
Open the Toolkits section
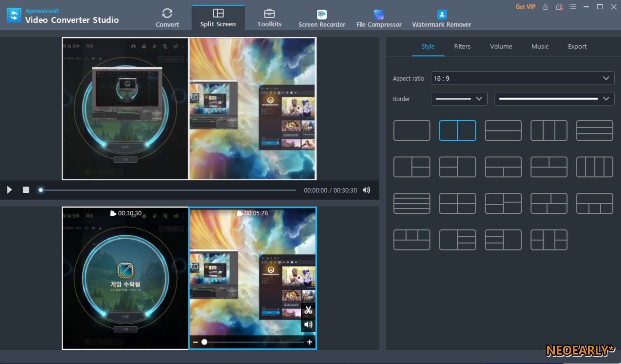coord(269,18)
